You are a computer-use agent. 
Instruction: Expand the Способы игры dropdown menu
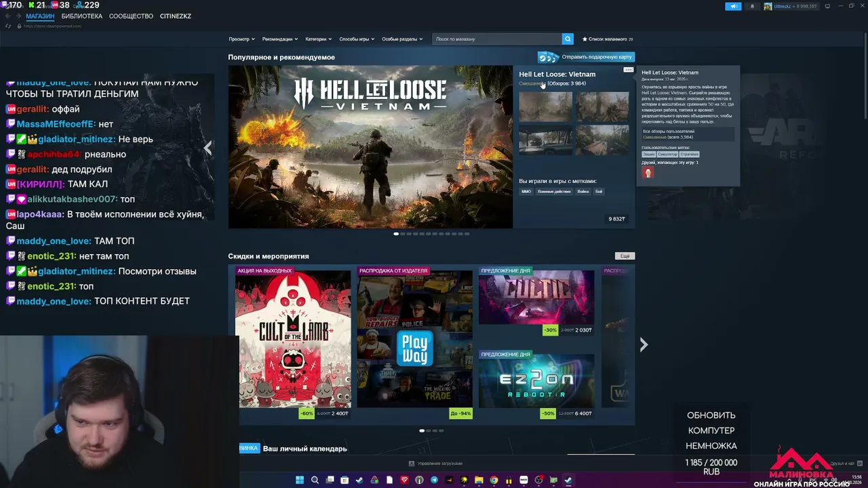click(357, 39)
